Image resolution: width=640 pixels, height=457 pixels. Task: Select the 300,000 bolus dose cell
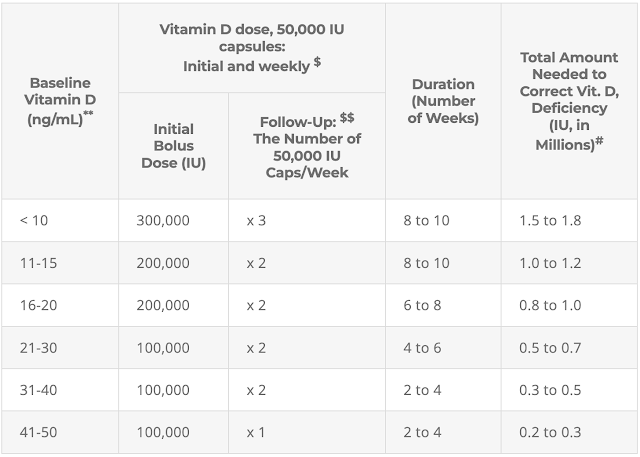(x=162, y=220)
